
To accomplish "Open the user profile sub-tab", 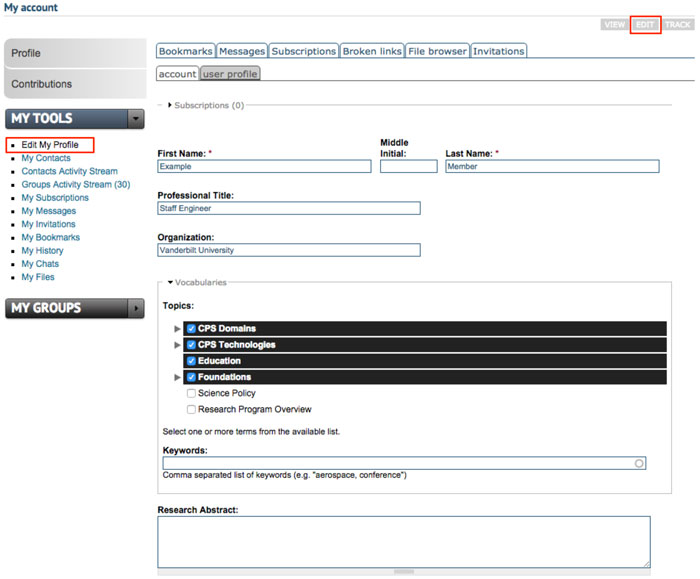I will (230, 74).
